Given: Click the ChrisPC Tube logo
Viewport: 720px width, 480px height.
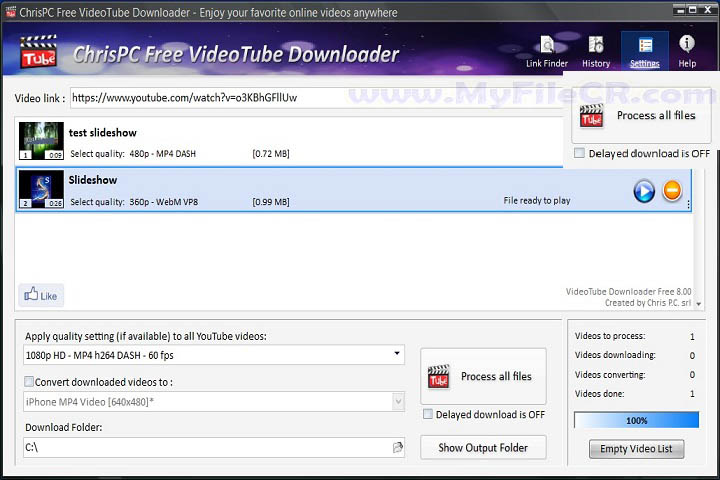Looking at the screenshot, I should [x=39, y=51].
